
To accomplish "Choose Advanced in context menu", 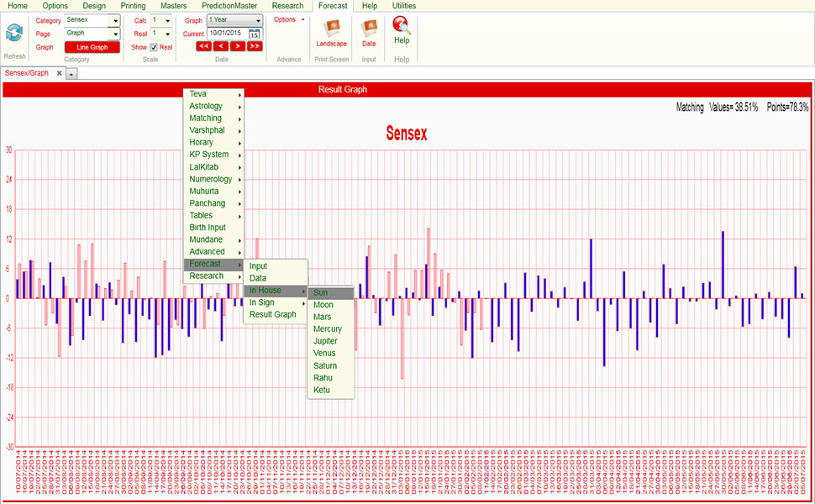I will coord(213,251).
